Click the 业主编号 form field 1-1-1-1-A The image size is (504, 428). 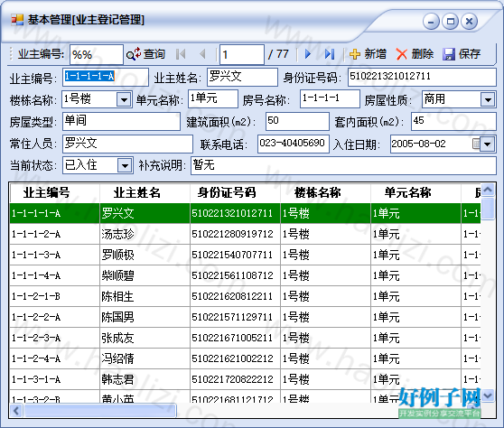106,77
